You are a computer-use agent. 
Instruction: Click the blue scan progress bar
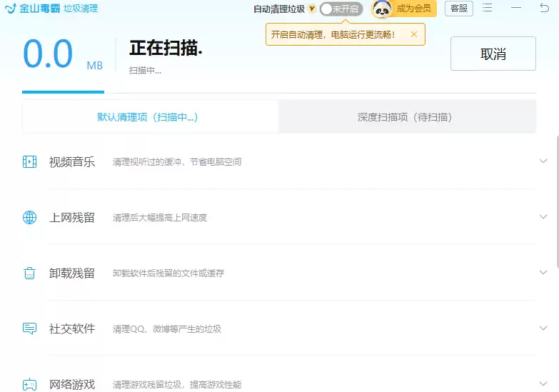(63, 92)
